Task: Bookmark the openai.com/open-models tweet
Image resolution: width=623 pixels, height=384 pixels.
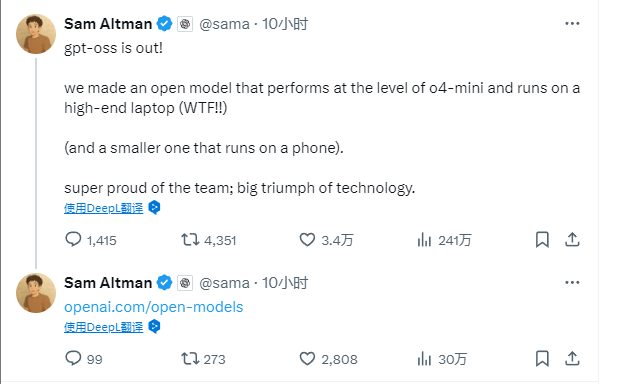Action: (x=542, y=359)
